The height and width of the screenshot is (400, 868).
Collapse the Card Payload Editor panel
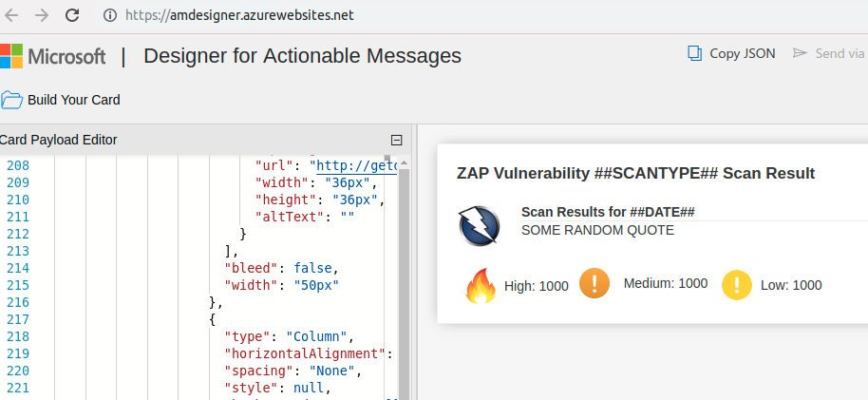396,141
